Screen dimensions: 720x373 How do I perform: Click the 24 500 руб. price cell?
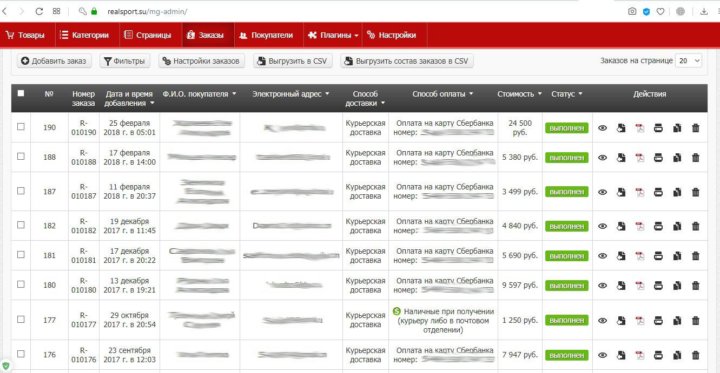point(519,128)
